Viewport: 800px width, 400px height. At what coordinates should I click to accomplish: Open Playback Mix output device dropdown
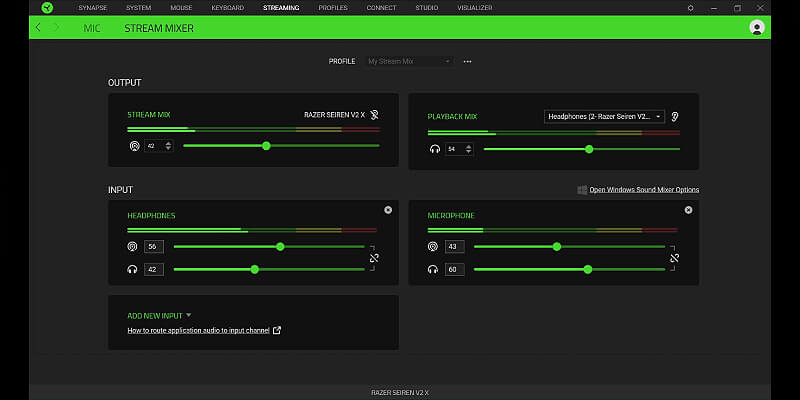pos(604,116)
